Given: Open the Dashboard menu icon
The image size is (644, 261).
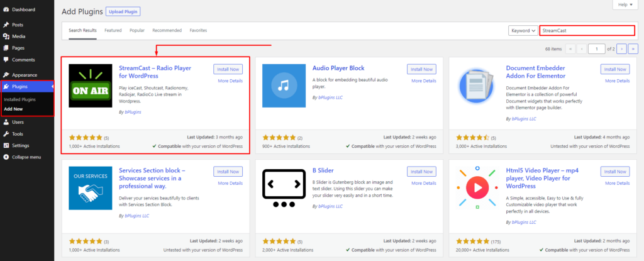Looking at the screenshot, I should coord(6,9).
